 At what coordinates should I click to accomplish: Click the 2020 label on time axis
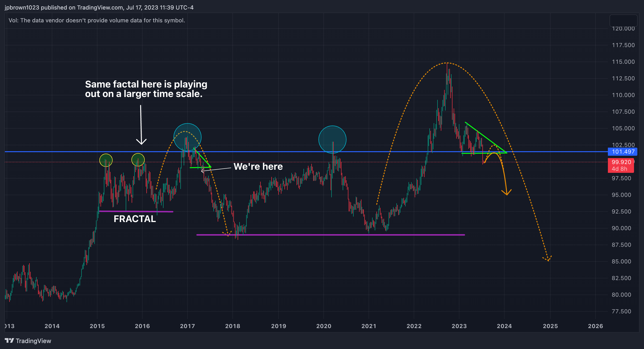coord(324,326)
